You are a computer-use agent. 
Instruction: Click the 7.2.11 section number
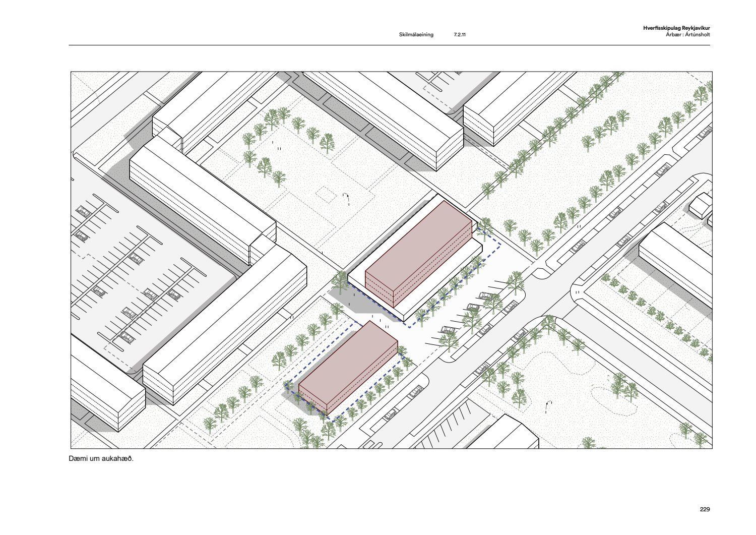(x=459, y=35)
